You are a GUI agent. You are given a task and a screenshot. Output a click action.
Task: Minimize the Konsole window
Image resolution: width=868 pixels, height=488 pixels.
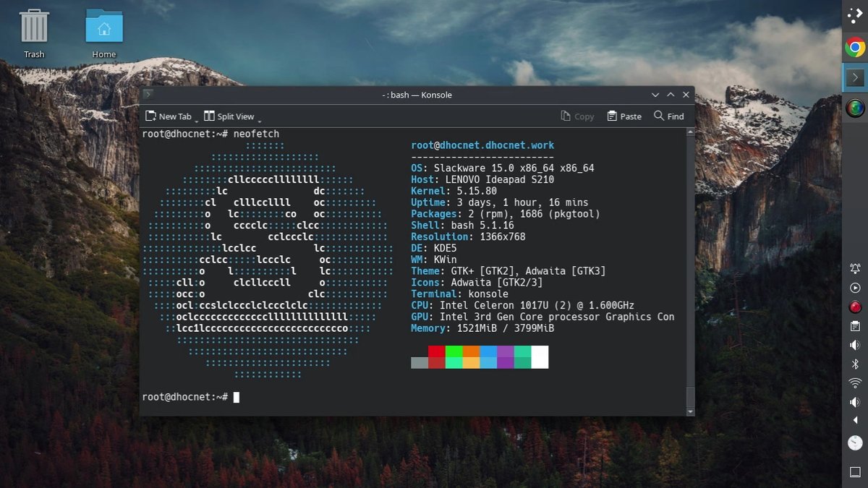tap(655, 95)
